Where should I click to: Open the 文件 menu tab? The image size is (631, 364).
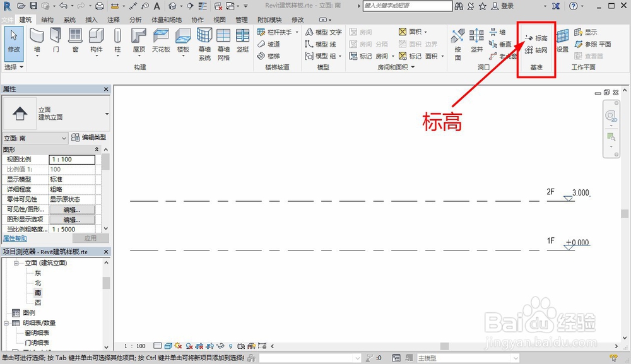tap(7, 20)
